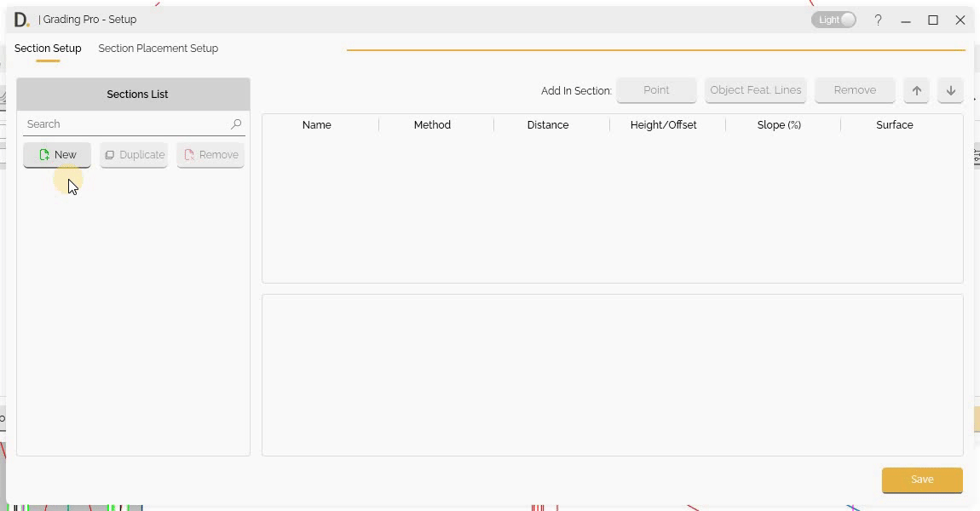Click Remove under Sections List
The height and width of the screenshot is (511, 980).
(x=210, y=155)
